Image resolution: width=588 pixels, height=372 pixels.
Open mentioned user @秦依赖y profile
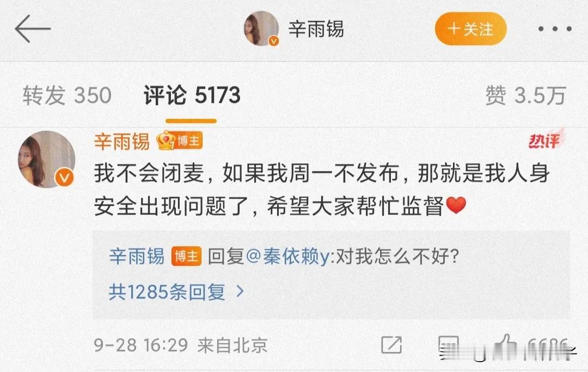click(287, 257)
